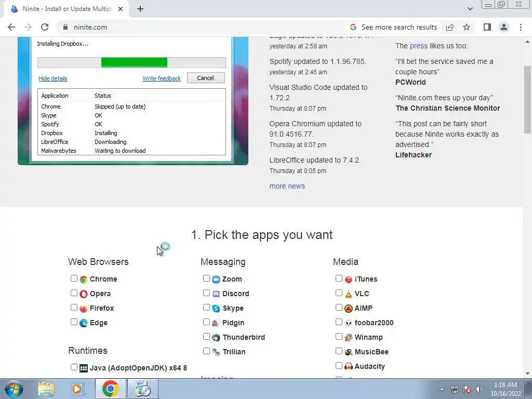Enable the Firefox checkbox
The image size is (532, 399).
coord(74,308)
